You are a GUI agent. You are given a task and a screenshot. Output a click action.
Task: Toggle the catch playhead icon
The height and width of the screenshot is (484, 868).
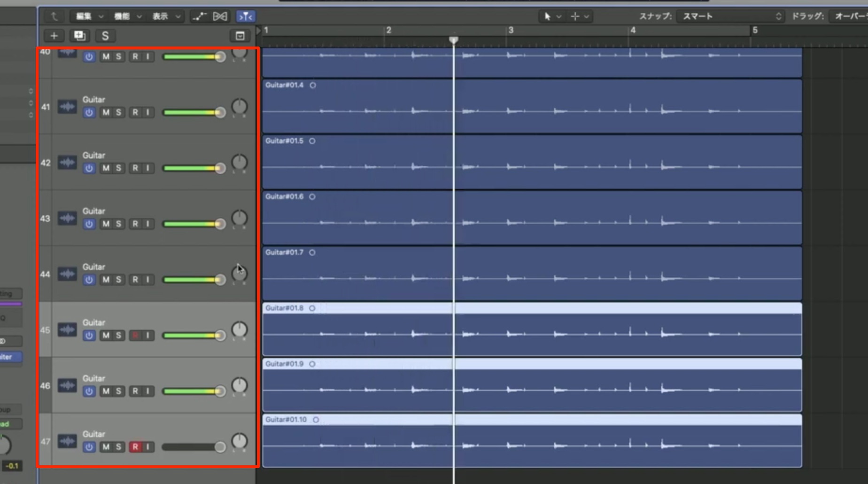click(x=245, y=16)
